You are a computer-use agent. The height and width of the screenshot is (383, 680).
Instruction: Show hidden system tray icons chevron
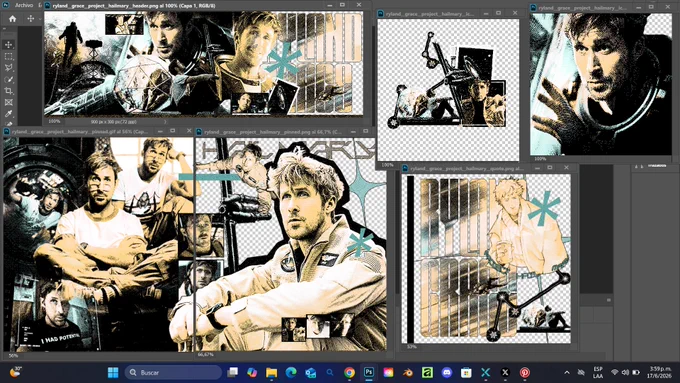pos(567,373)
